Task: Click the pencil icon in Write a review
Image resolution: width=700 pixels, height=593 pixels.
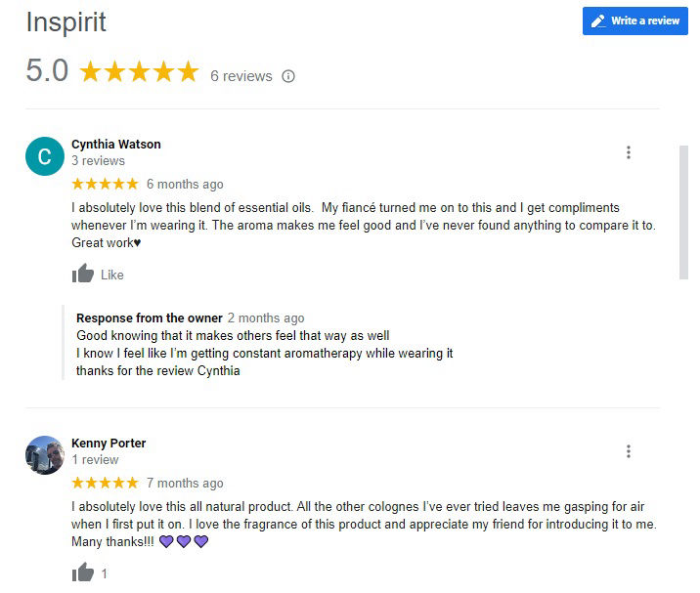Action: click(x=598, y=21)
